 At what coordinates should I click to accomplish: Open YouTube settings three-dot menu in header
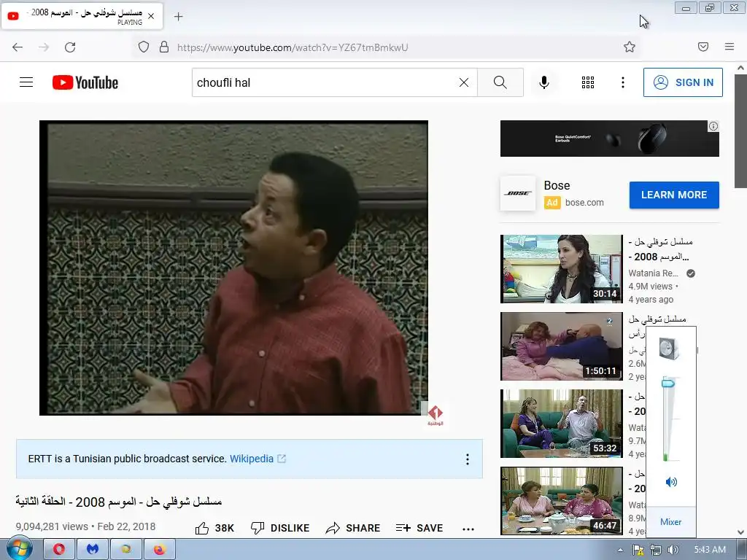coord(623,82)
